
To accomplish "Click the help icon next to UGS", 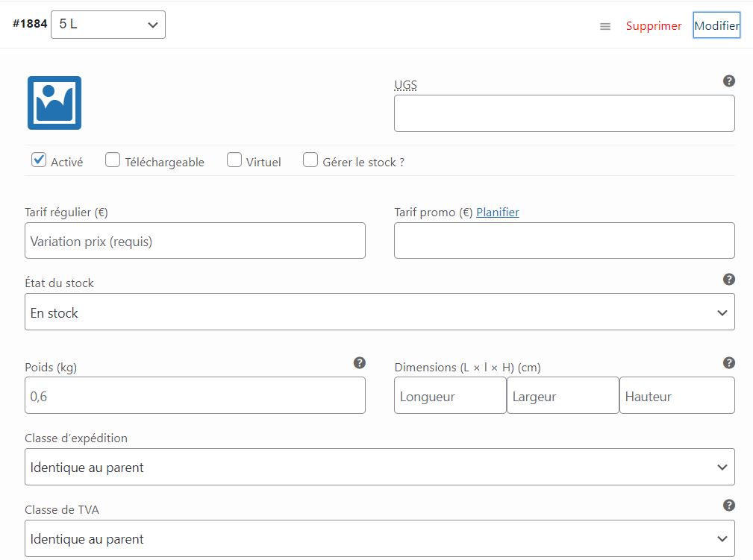I will pyautogui.click(x=729, y=81).
